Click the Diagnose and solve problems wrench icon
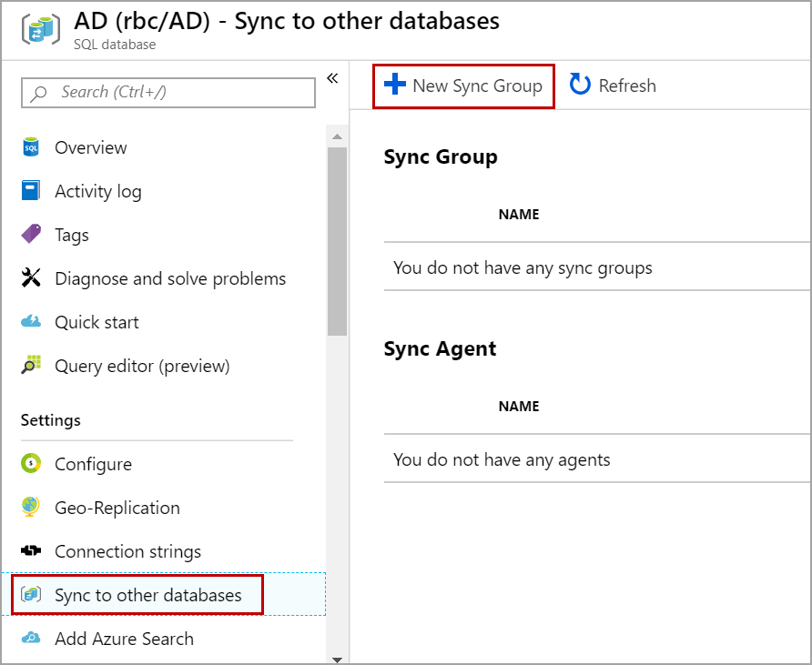This screenshot has width=812, height=665. 31,278
